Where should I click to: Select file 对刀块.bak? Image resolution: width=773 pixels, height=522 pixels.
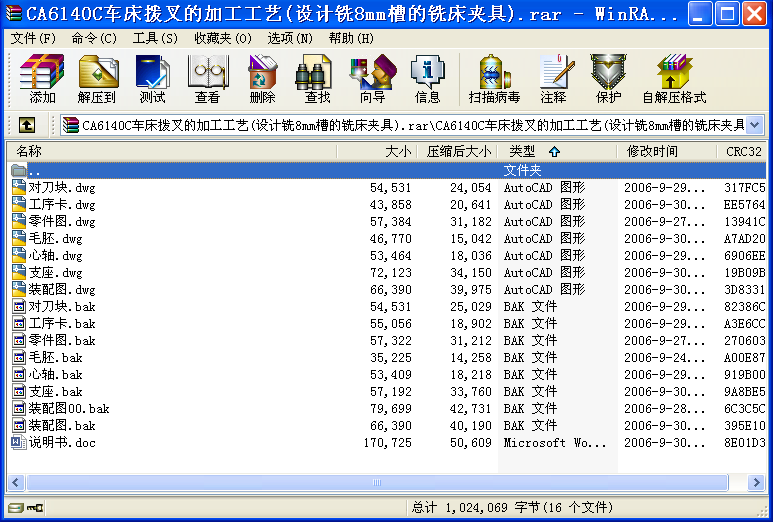tap(62, 306)
